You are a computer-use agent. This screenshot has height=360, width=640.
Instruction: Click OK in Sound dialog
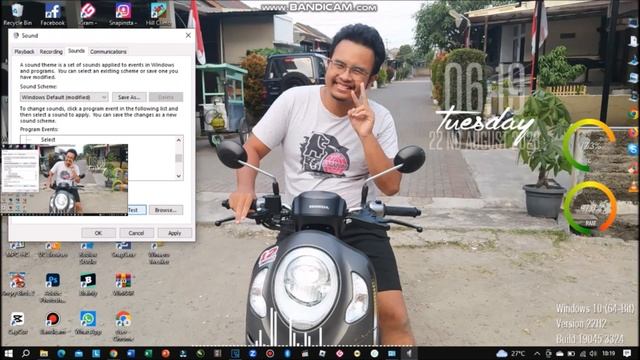pyautogui.click(x=98, y=233)
